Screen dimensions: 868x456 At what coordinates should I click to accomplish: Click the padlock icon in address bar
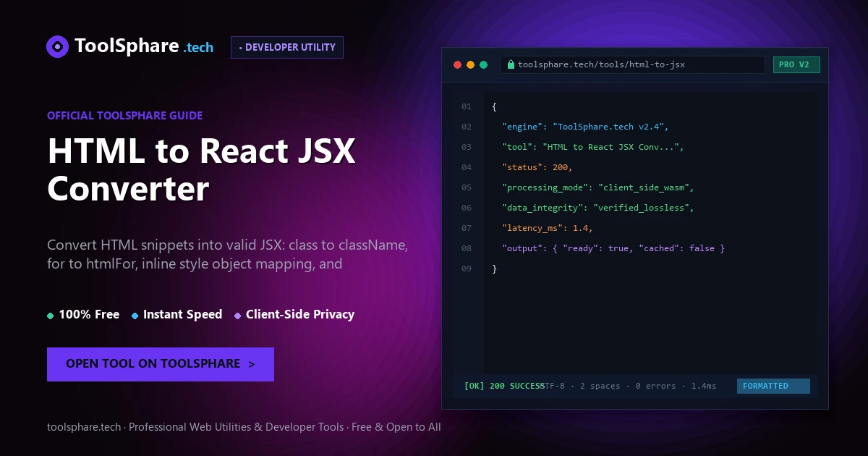511,64
